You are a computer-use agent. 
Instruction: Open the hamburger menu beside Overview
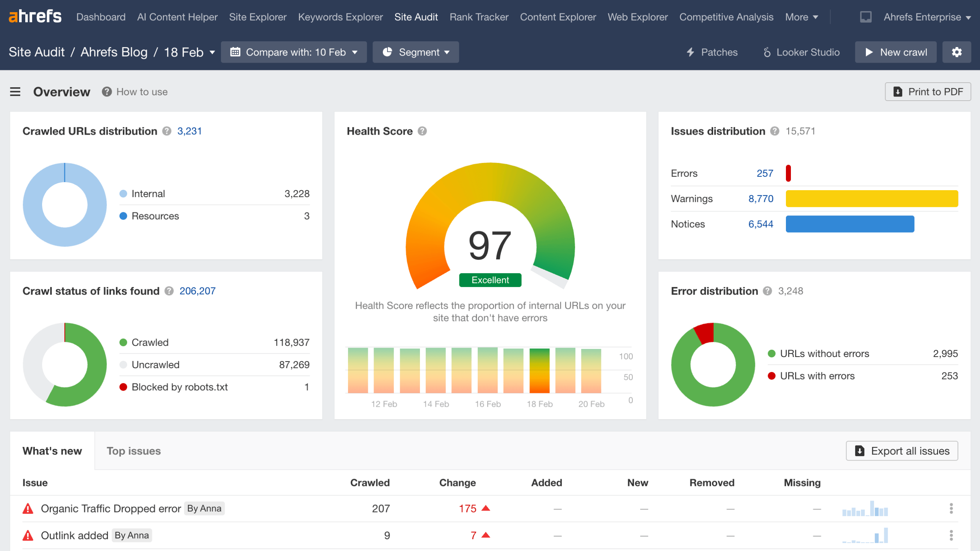(x=15, y=92)
